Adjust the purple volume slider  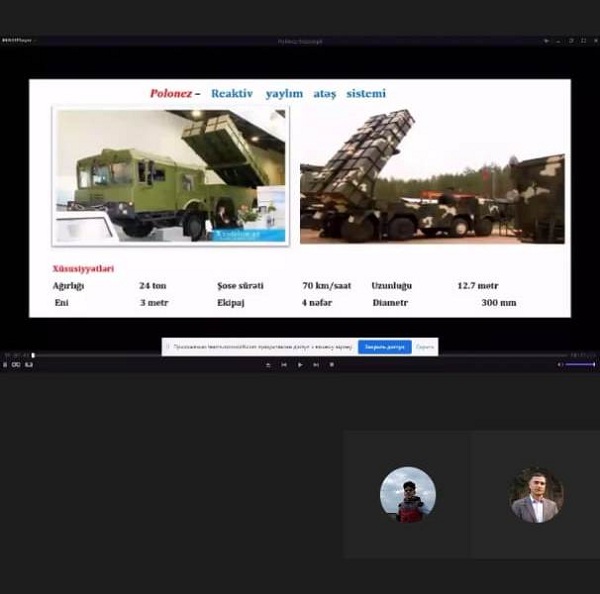point(580,365)
